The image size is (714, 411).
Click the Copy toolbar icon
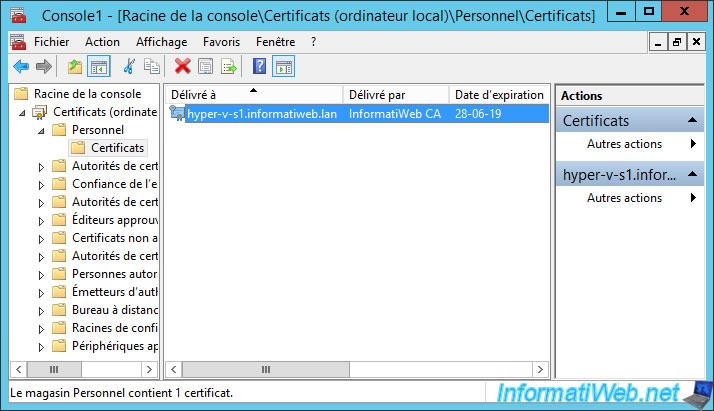(x=152, y=66)
